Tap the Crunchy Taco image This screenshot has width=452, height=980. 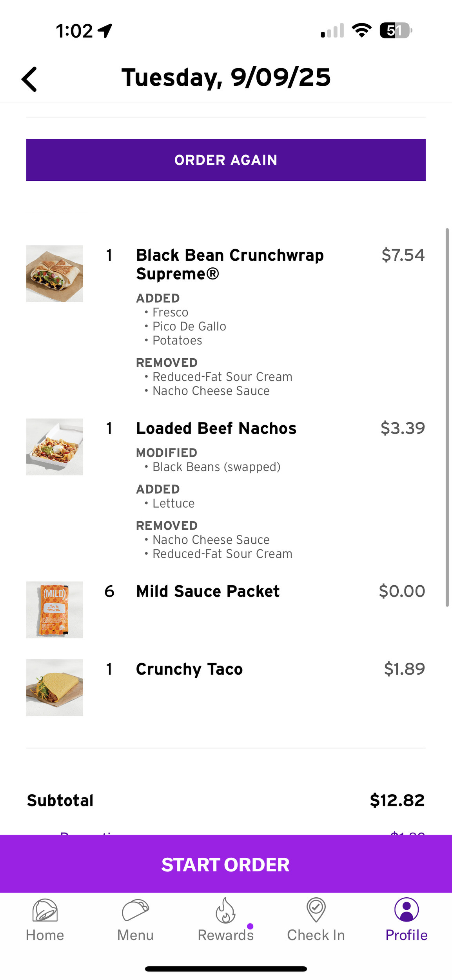54,688
